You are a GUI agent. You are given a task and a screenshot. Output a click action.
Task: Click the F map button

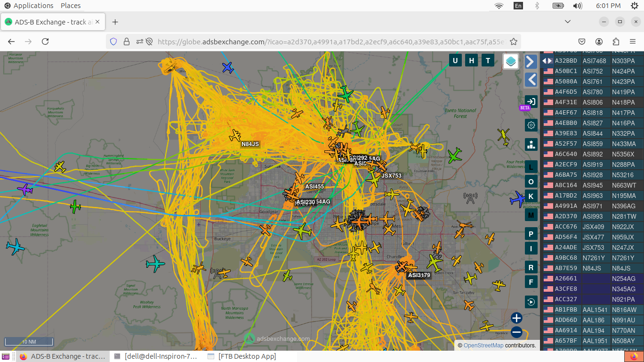[x=531, y=282]
